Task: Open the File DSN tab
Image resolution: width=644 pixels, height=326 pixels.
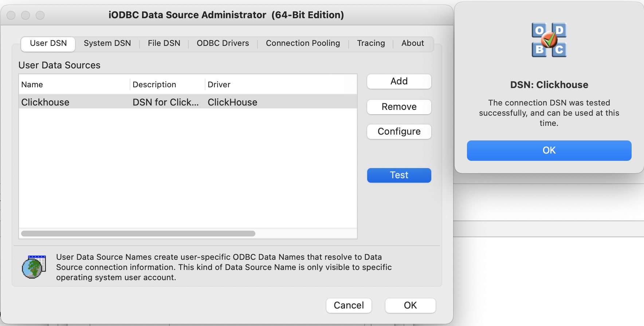Action: [164, 43]
